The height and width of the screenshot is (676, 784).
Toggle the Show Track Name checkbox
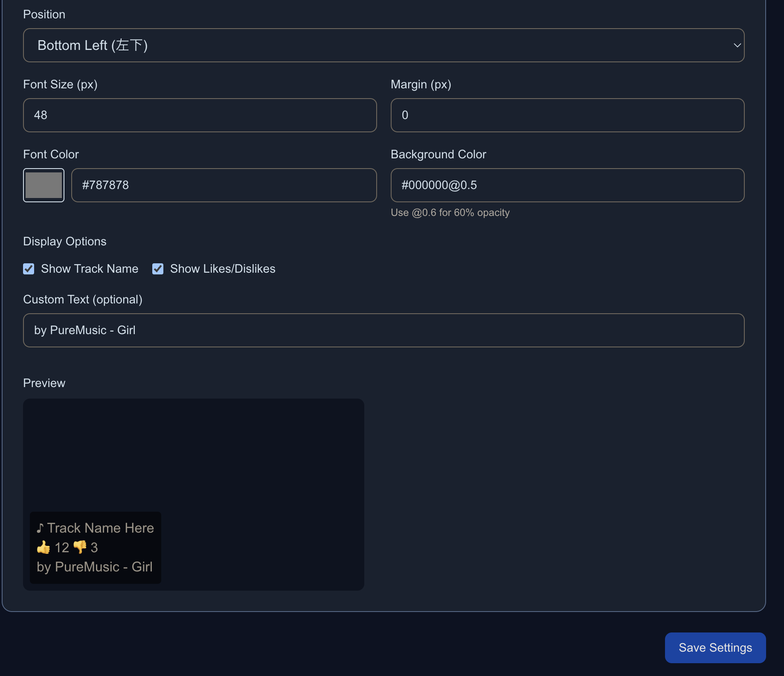(x=29, y=269)
